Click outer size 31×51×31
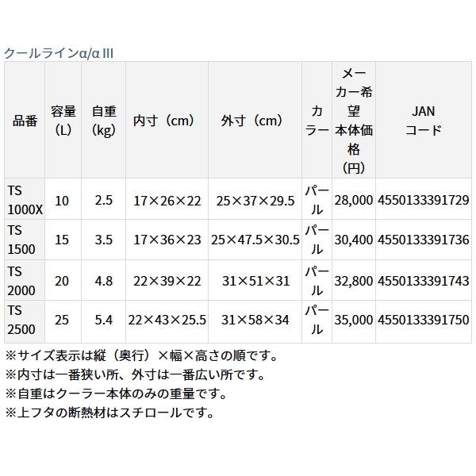The width and height of the screenshot is (476, 476). coord(255,281)
